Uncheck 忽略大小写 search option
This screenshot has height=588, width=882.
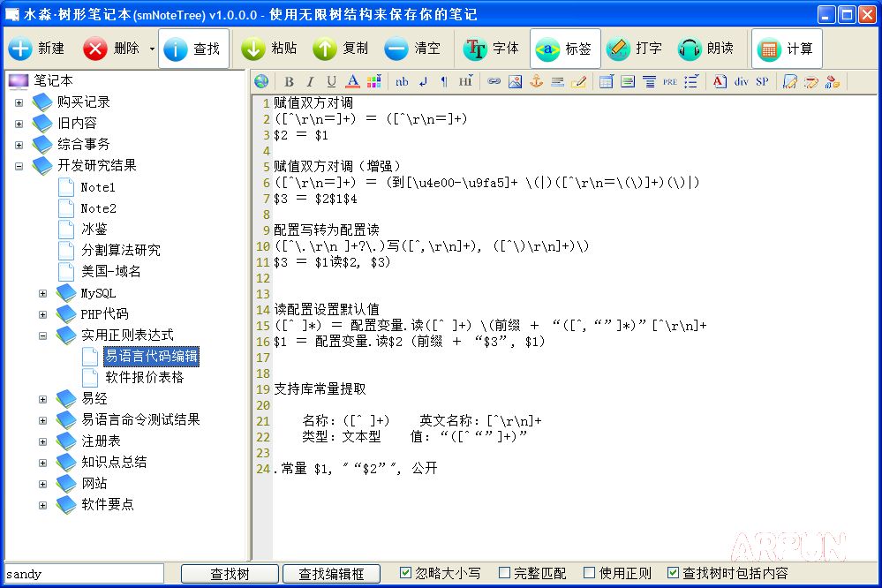[404, 572]
